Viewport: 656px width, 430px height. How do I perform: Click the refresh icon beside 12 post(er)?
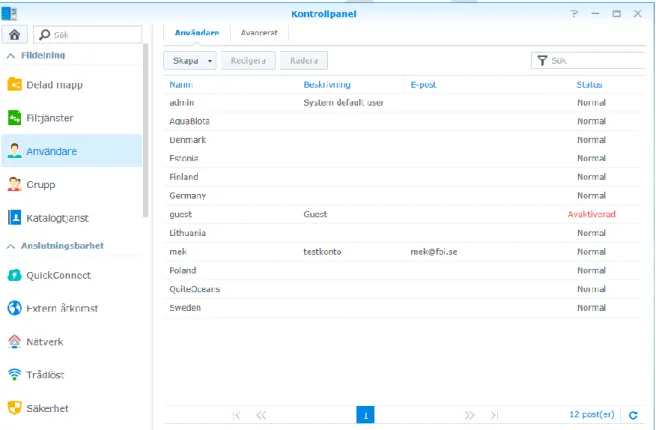coord(633,415)
